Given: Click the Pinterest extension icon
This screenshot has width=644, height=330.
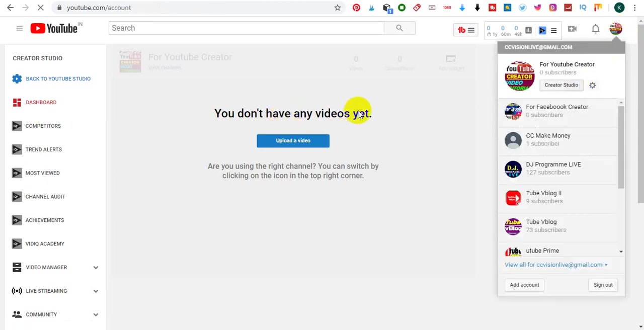Looking at the screenshot, I should pyautogui.click(x=356, y=8).
